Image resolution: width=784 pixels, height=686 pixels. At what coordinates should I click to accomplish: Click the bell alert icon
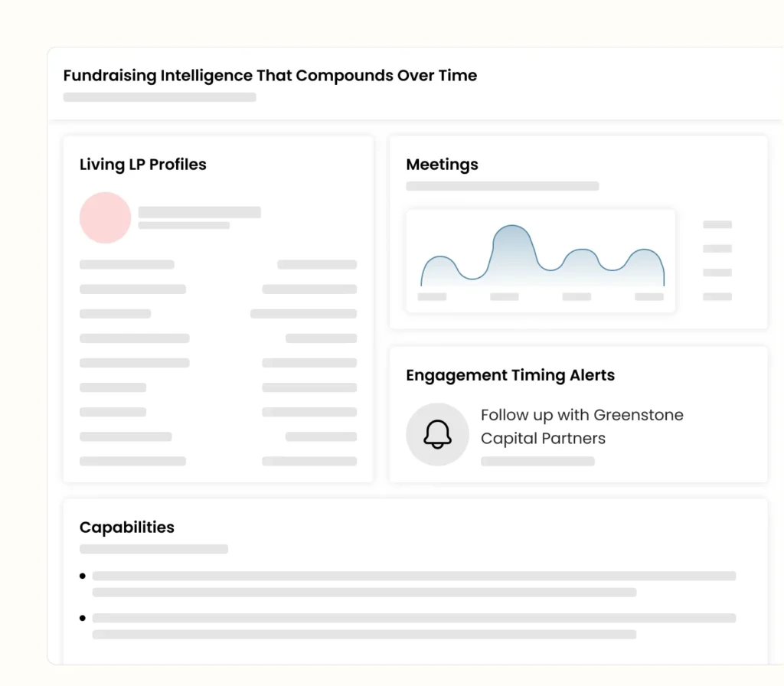tap(437, 434)
